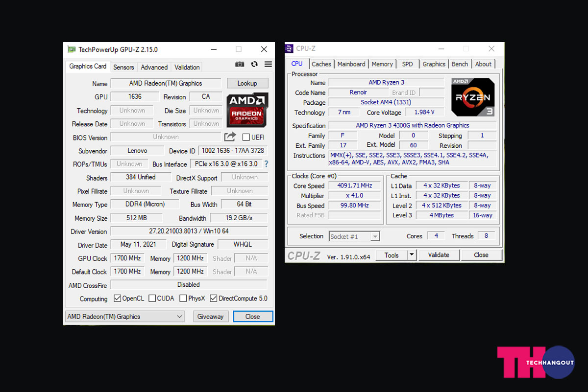Image resolution: width=588 pixels, height=392 pixels.
Task: Click the Bus Speed value field
Action: pos(355,206)
